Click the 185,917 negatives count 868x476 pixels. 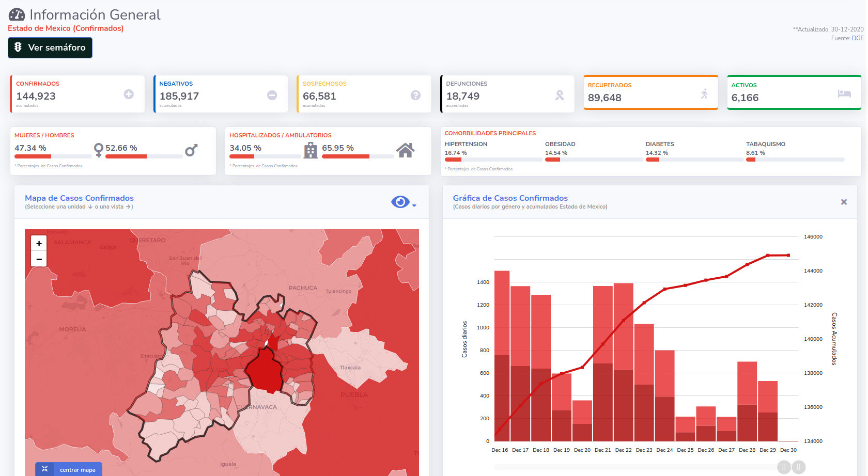coord(179,96)
